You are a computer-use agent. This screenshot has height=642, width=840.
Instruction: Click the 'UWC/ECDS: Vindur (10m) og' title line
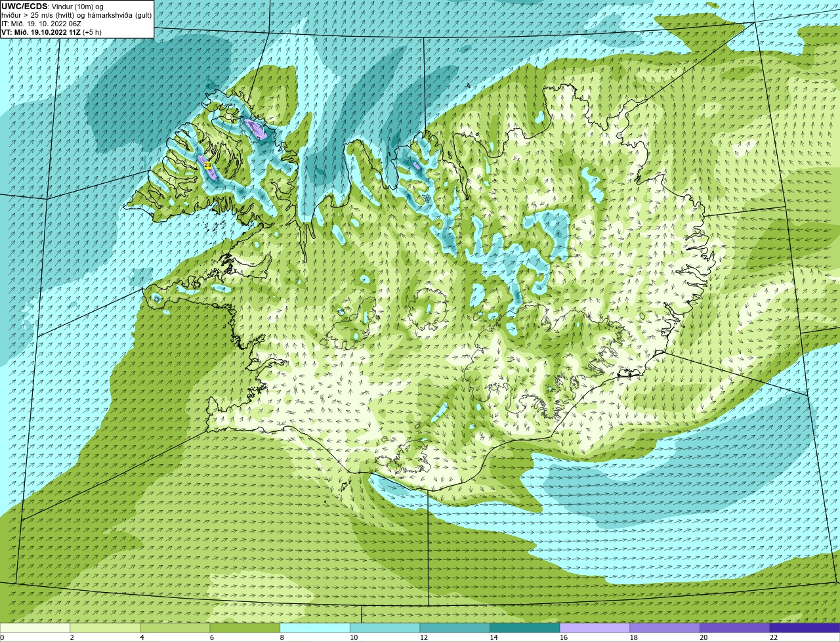pyautogui.click(x=52, y=7)
